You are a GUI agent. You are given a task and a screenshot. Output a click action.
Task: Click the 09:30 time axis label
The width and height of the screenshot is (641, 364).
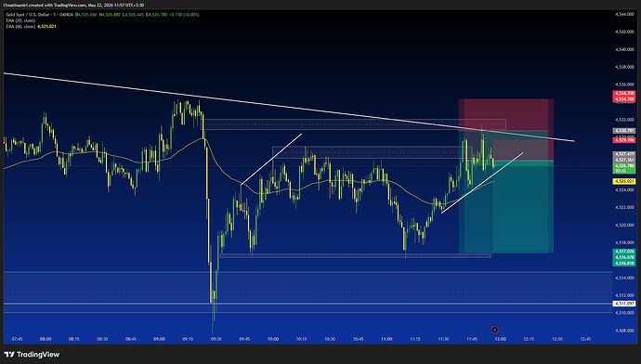216,339
